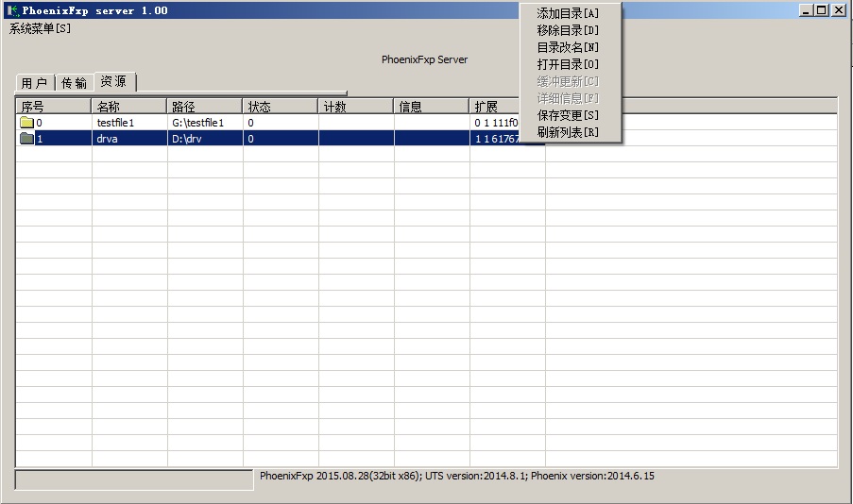
Task: Choose 目录改名[N] from context menu
Action: click(568, 47)
